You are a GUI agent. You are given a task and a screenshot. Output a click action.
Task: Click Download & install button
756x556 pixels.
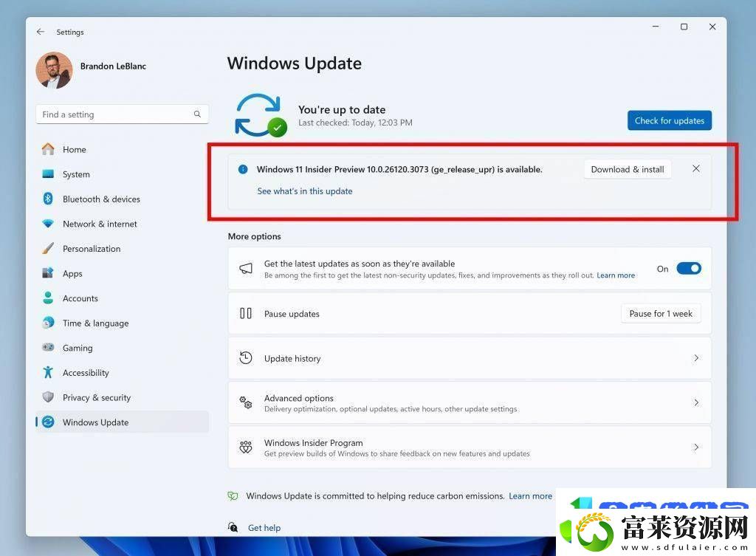(x=628, y=169)
